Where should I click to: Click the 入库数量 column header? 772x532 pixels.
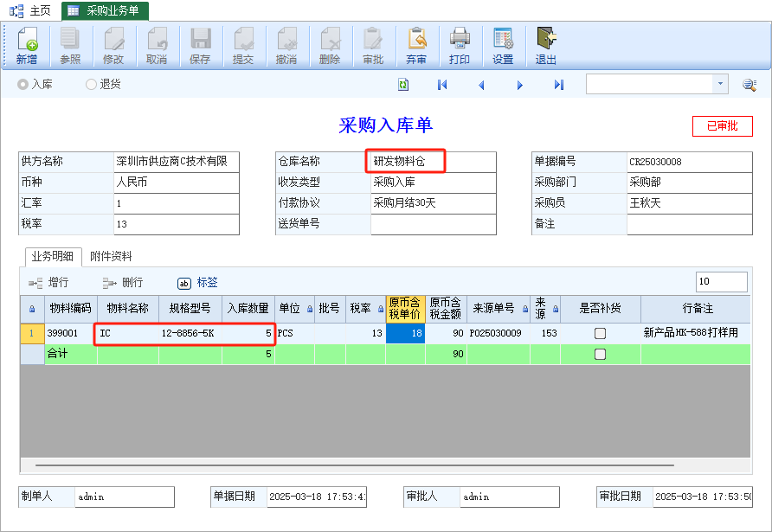pos(248,309)
